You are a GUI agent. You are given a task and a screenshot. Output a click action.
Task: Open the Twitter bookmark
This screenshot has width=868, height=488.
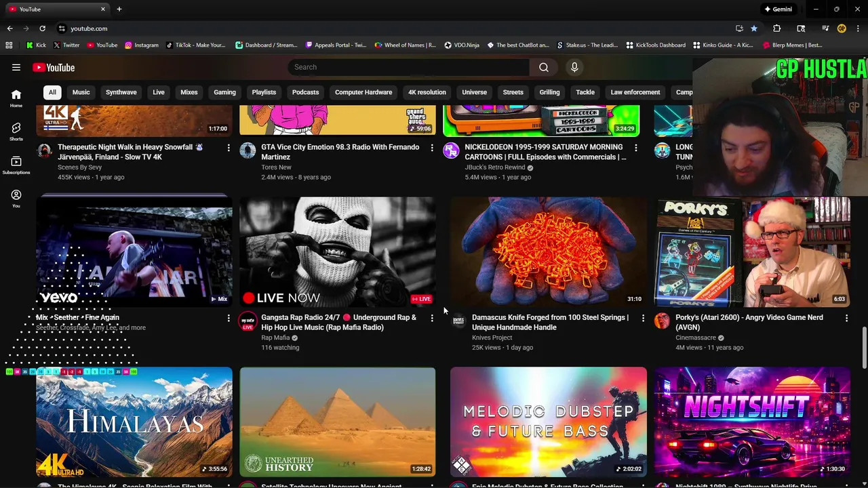[66, 45]
